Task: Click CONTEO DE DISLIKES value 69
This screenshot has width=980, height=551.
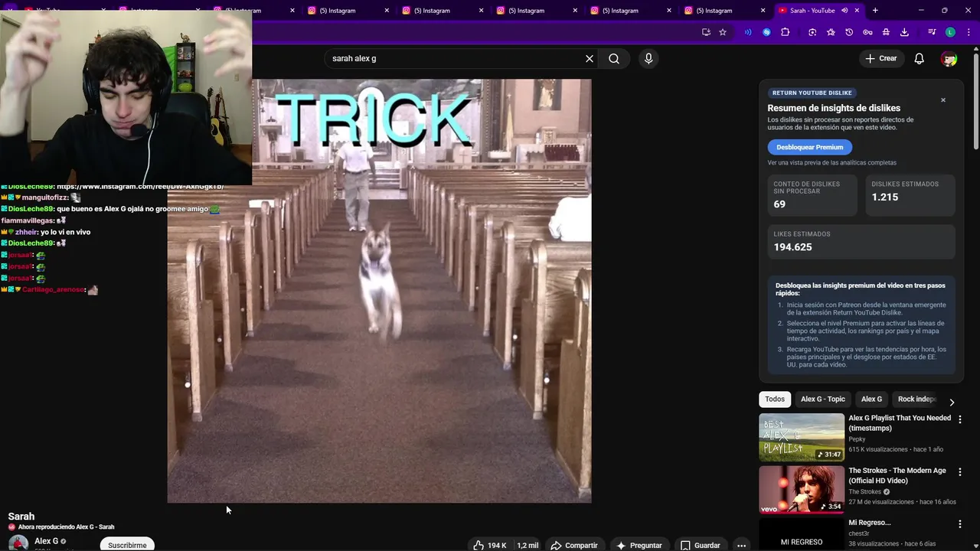Action: tap(779, 204)
